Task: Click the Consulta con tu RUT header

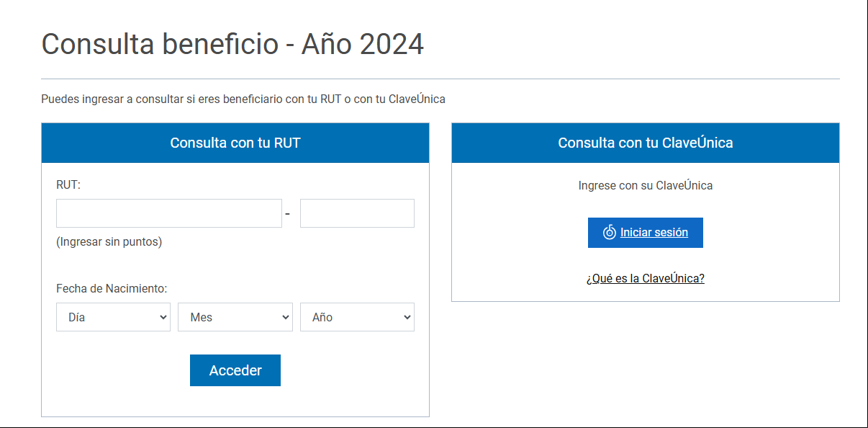Action: coord(235,143)
